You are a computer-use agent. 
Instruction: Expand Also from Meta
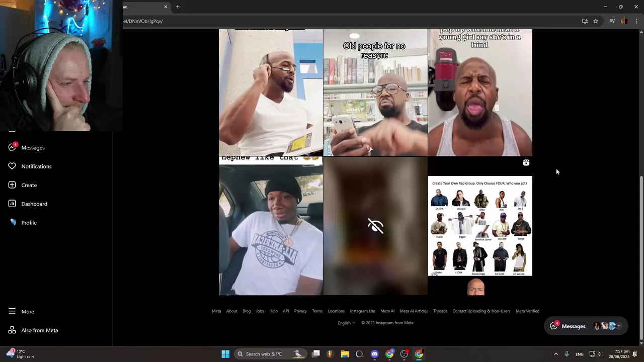(x=33, y=330)
